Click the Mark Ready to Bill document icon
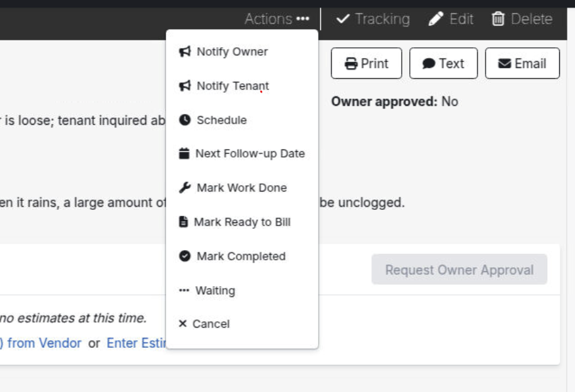The image size is (575, 392). tap(183, 221)
